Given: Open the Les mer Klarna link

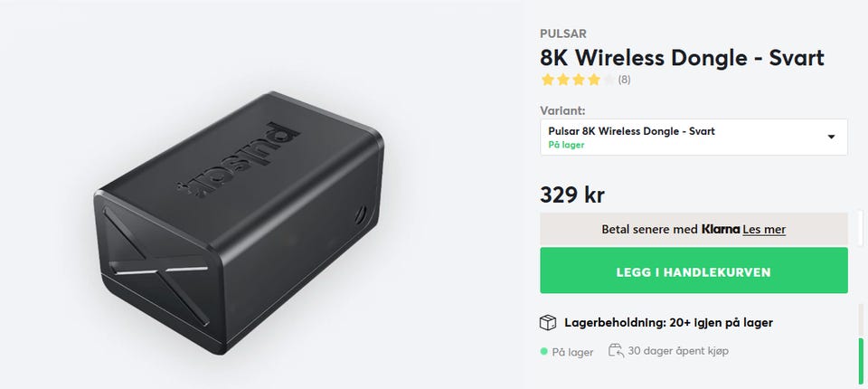Looking at the screenshot, I should (764, 229).
